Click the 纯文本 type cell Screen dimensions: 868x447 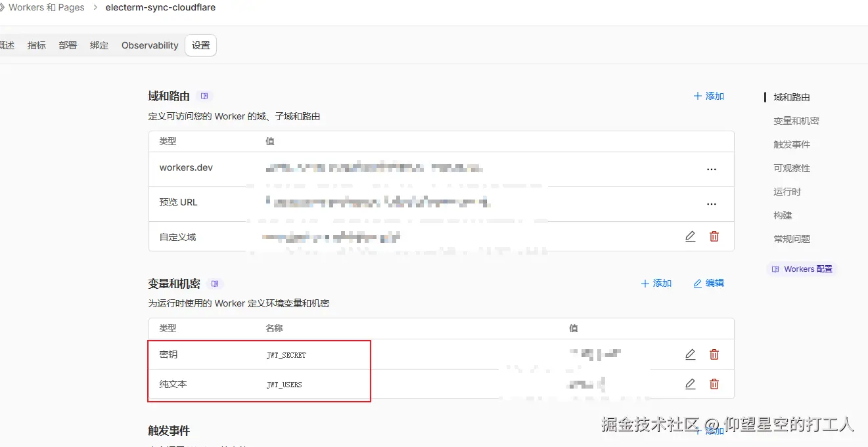(x=173, y=384)
